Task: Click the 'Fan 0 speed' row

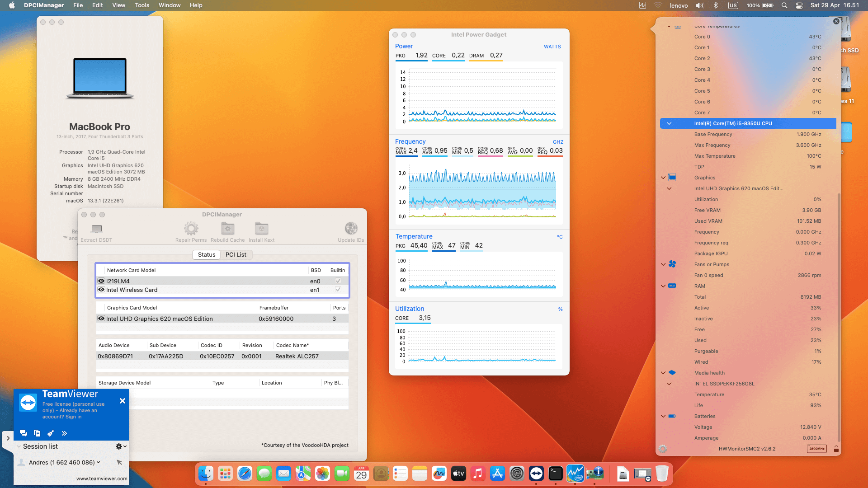Action: [x=748, y=275]
